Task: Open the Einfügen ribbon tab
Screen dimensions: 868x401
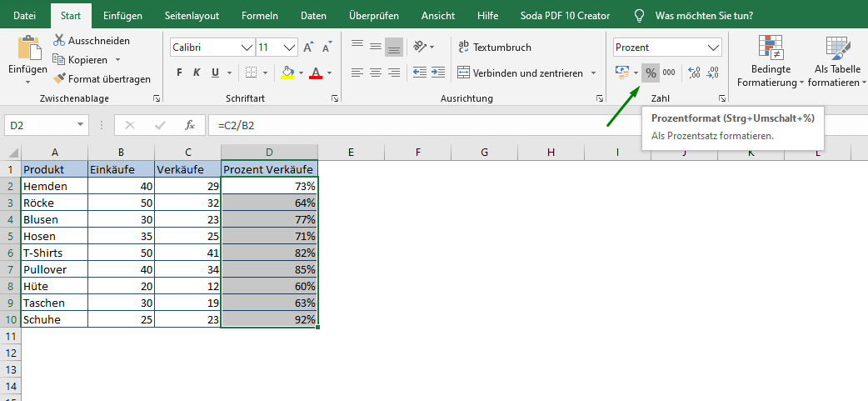Action: pyautogui.click(x=122, y=16)
